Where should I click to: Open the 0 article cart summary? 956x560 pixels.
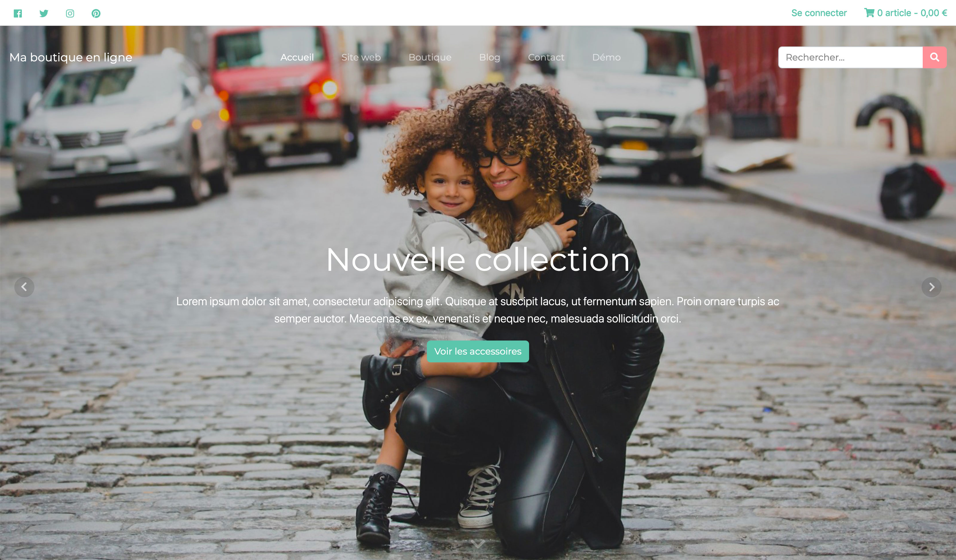(905, 13)
